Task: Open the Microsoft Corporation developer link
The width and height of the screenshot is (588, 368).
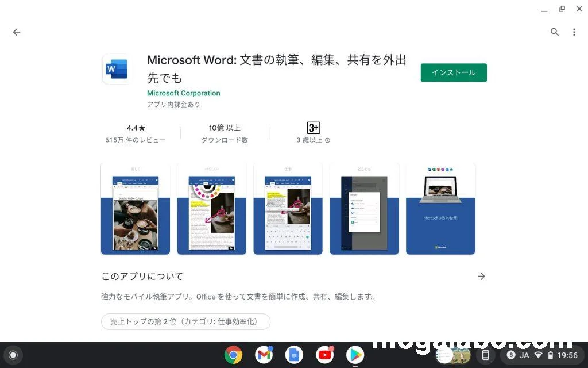Action: (183, 93)
